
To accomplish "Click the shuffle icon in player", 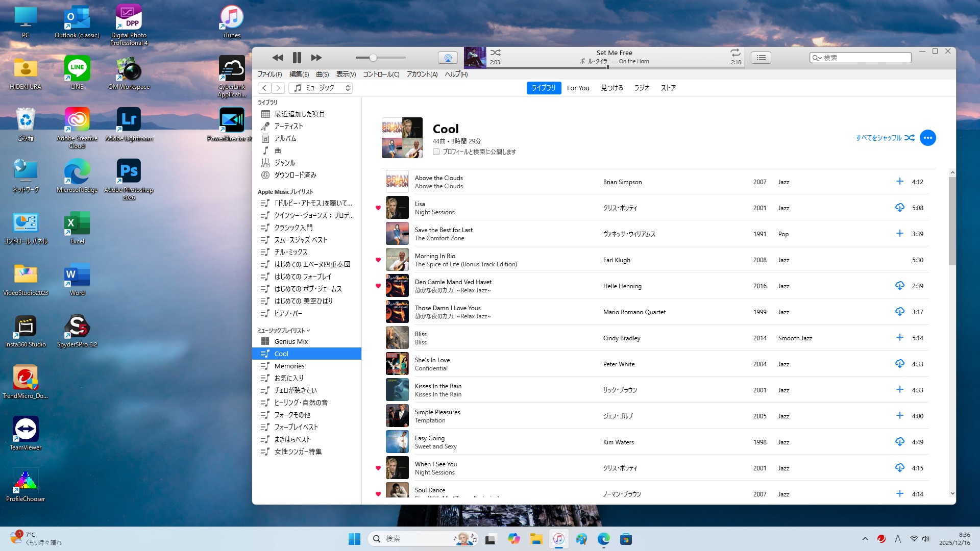I will (496, 53).
